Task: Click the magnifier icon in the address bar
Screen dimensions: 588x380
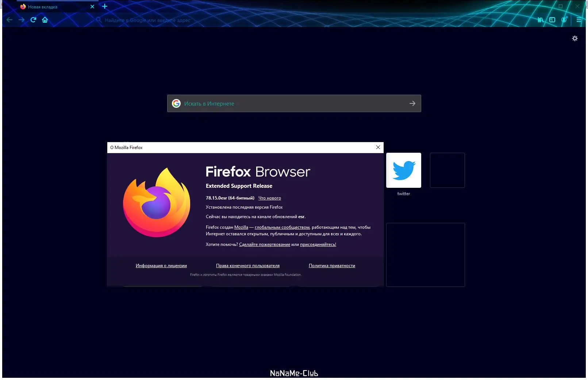Action: [x=99, y=20]
